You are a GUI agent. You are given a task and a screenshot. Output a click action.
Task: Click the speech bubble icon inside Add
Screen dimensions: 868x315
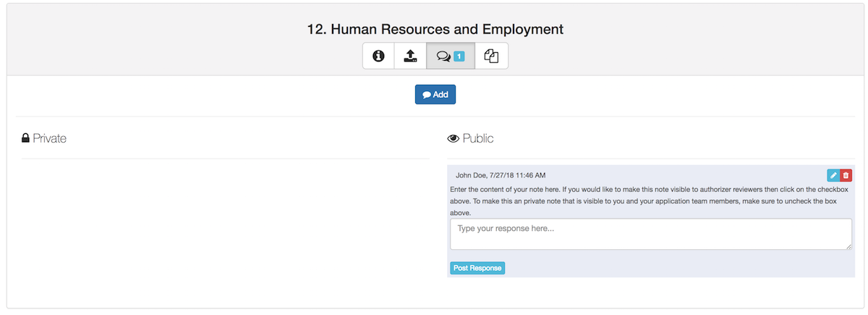427,95
